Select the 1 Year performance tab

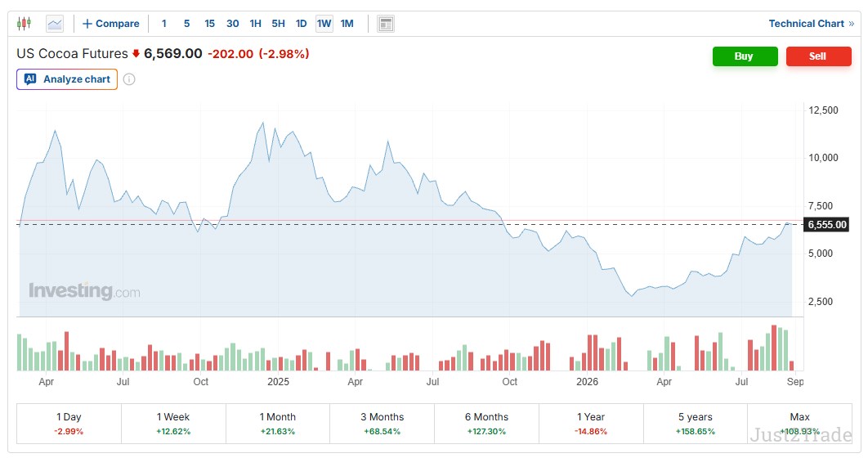pos(591,424)
